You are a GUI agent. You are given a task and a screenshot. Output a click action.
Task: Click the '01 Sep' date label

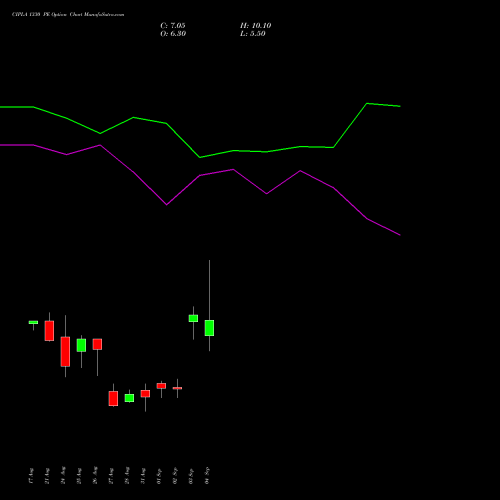[159, 476]
